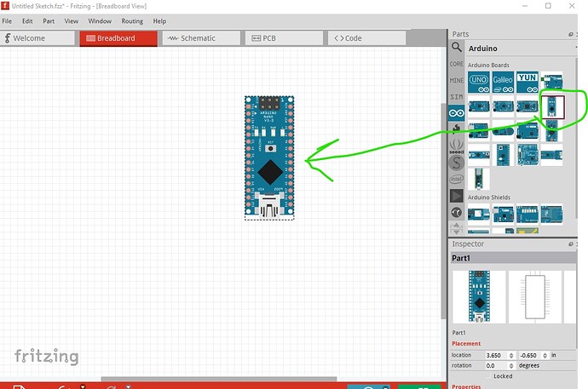Open the Seeed parts bin
Image resolution: width=588 pixels, height=389 pixels.
pyautogui.click(x=457, y=146)
